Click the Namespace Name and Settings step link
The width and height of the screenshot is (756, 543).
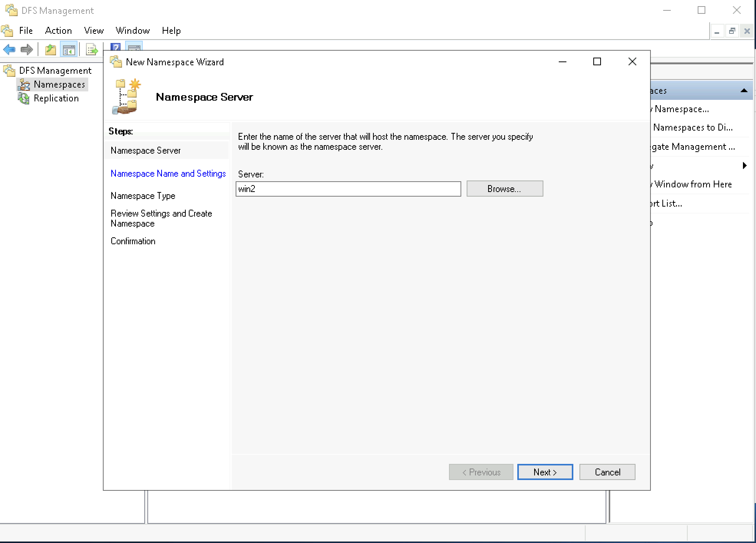click(x=168, y=174)
